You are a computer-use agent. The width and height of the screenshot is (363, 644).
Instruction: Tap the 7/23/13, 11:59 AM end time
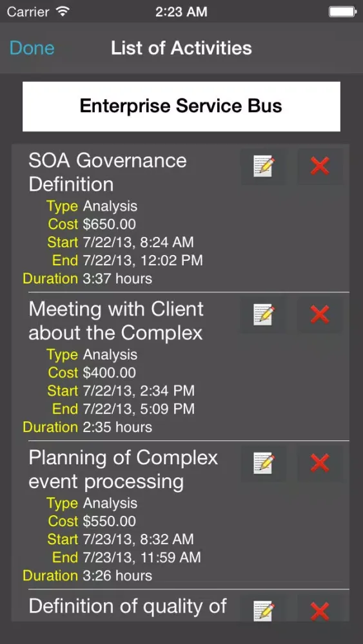coord(142,557)
